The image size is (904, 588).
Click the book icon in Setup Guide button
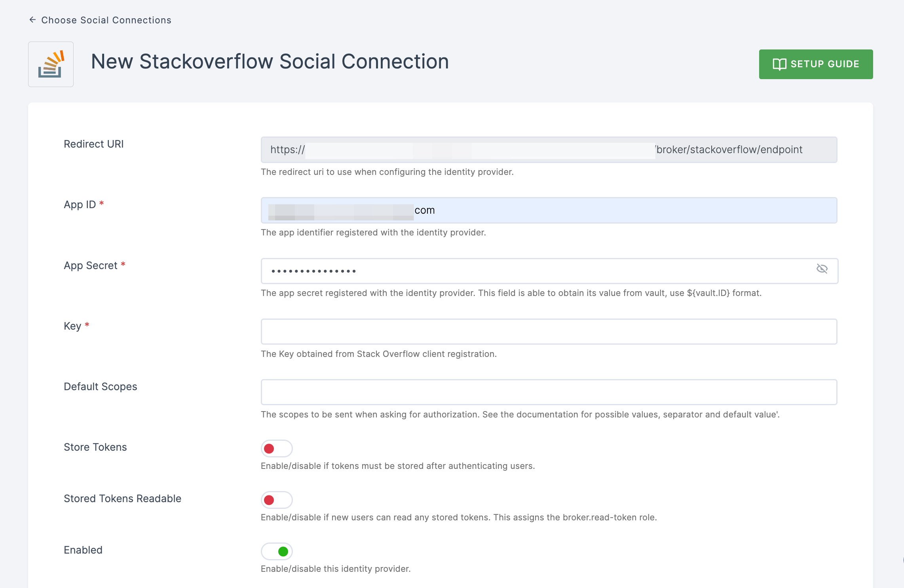tap(779, 64)
